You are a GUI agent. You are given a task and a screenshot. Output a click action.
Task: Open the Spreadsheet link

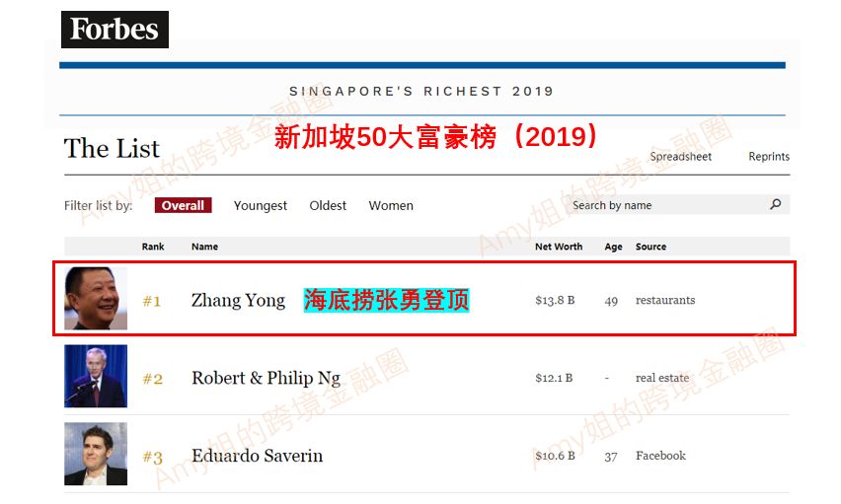(x=681, y=157)
